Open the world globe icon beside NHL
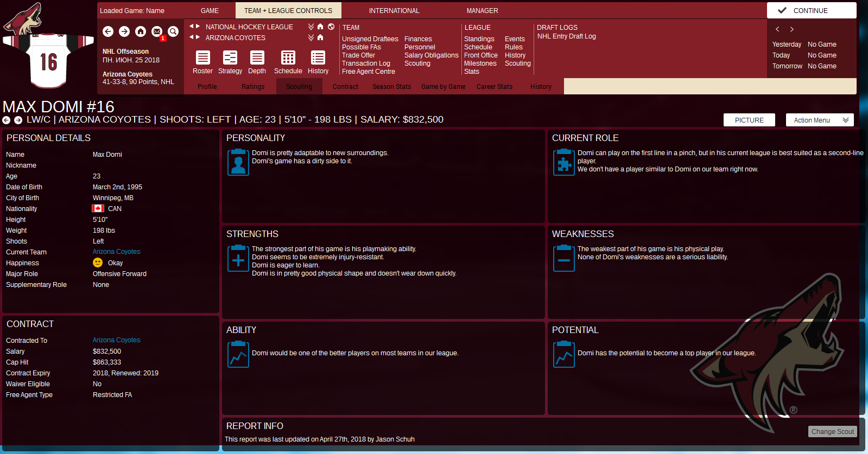 (331, 26)
